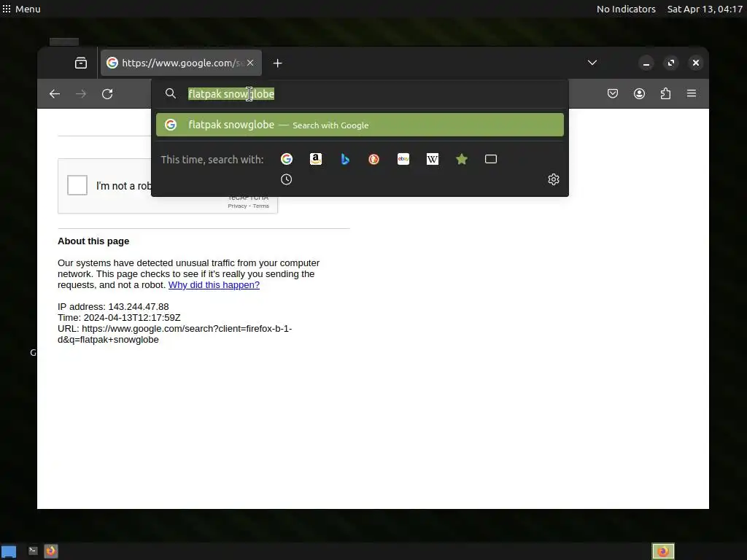Open the reCAPTCHA Terms link

(x=260, y=206)
